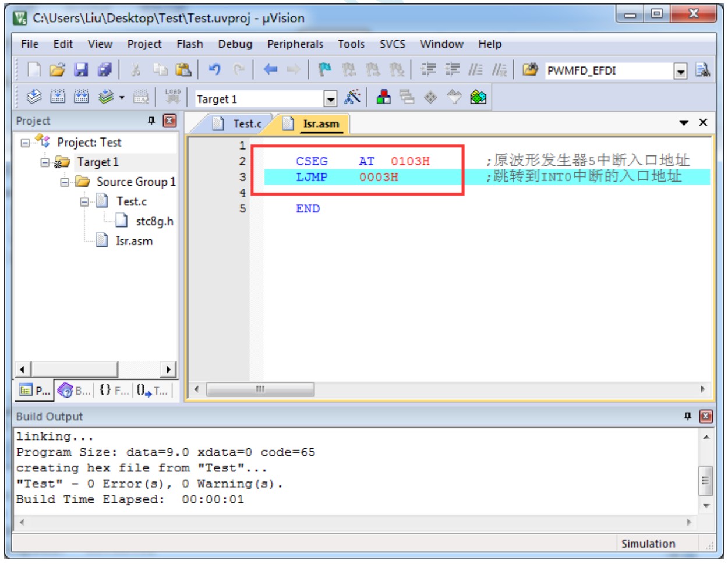Image resolution: width=728 pixels, height=564 pixels.
Task: Click the Copy icon
Action: (x=160, y=70)
